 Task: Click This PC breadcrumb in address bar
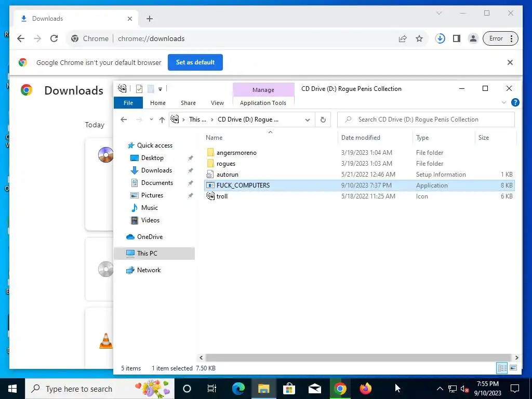(197, 119)
